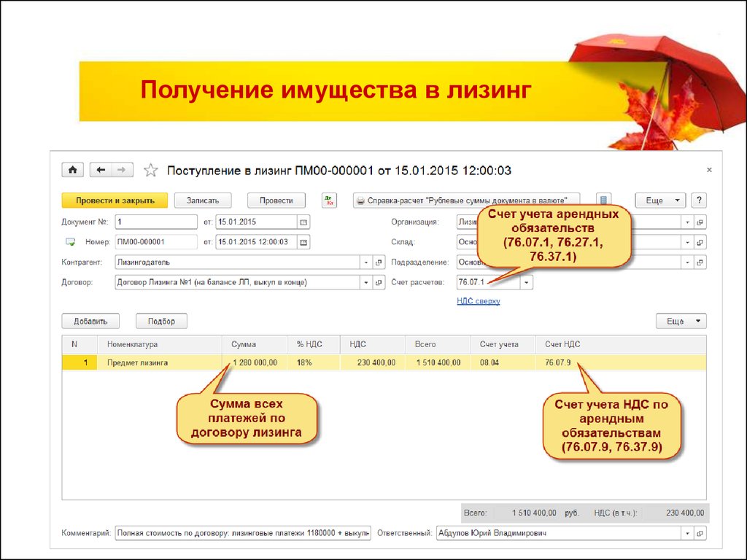Open calendar for Документ № date 15.01.2015
Image resolution: width=747 pixels, height=560 pixels.
[x=303, y=222]
